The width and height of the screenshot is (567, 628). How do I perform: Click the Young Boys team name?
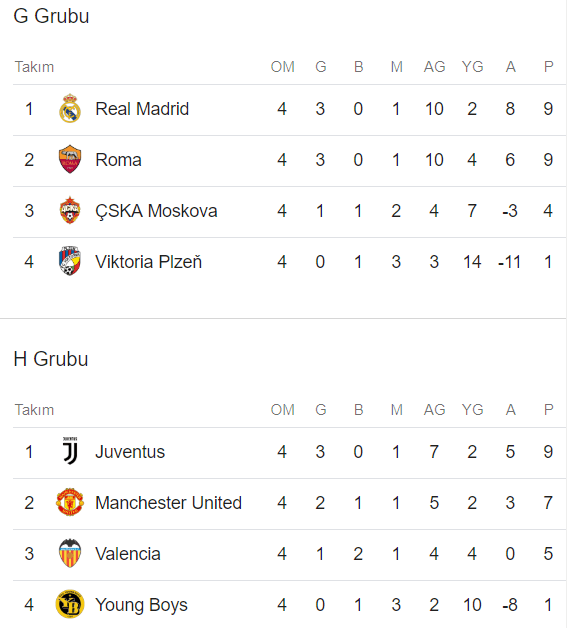(141, 605)
